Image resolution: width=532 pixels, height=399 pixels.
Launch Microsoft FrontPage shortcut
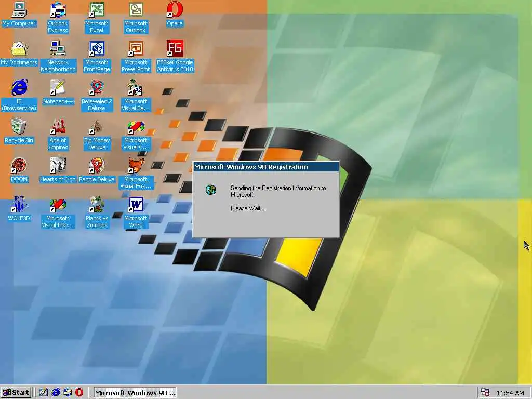point(97,57)
